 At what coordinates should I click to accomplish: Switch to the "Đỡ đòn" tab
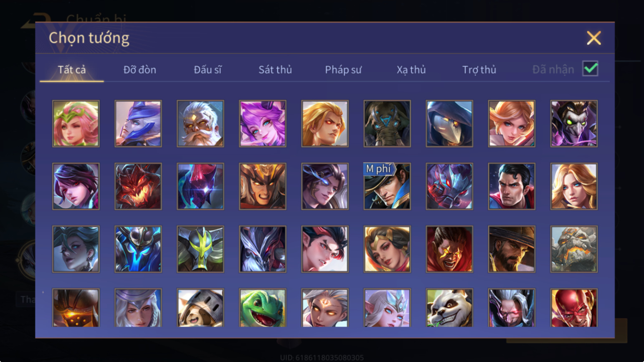(x=140, y=70)
